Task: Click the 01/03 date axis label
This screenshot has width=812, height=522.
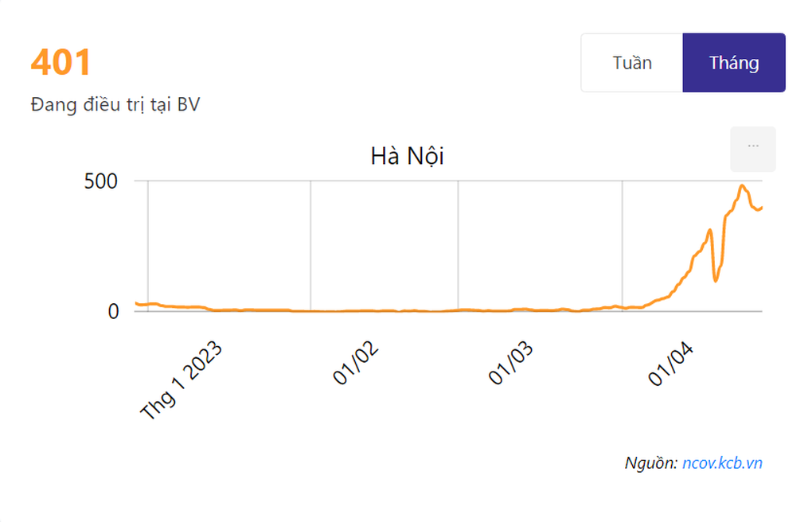Action: click(510, 363)
